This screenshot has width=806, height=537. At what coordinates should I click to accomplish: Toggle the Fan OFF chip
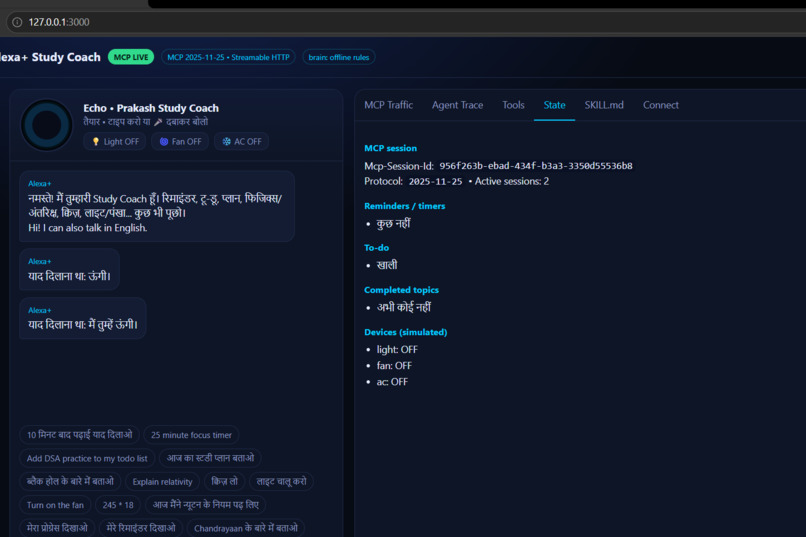[x=180, y=141]
